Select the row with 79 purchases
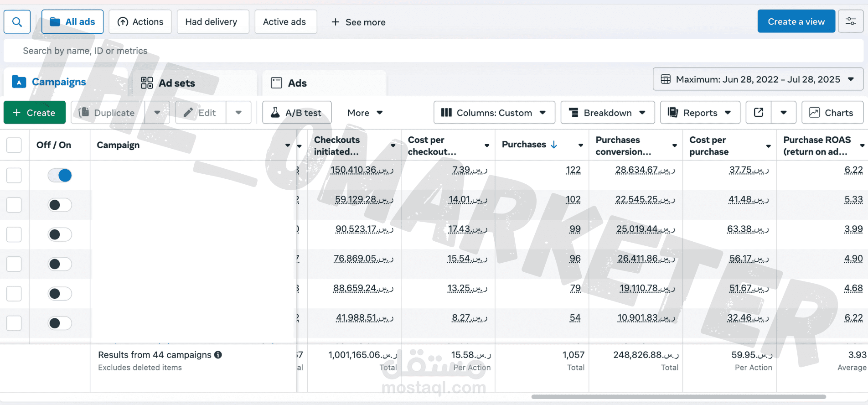Viewport: 868px width, 405px height. pyautogui.click(x=14, y=293)
